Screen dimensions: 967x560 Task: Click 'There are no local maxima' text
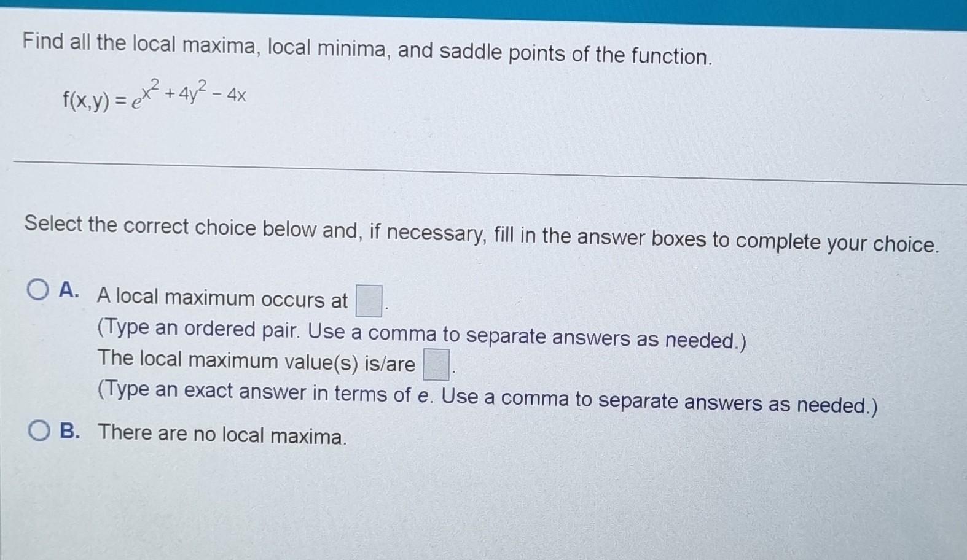(x=222, y=435)
